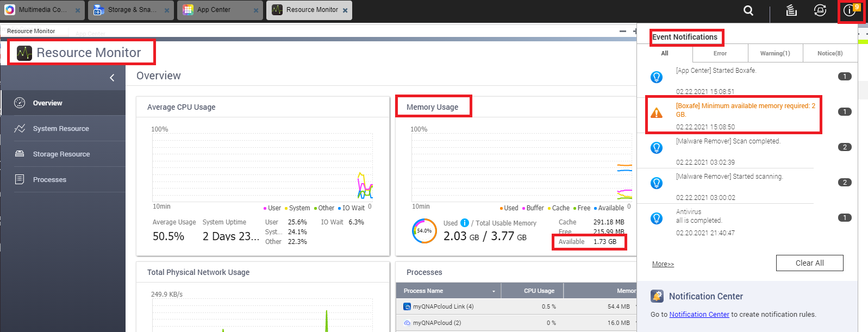
Task: Collapse the sidebar with the chevron
Action: coord(112,78)
